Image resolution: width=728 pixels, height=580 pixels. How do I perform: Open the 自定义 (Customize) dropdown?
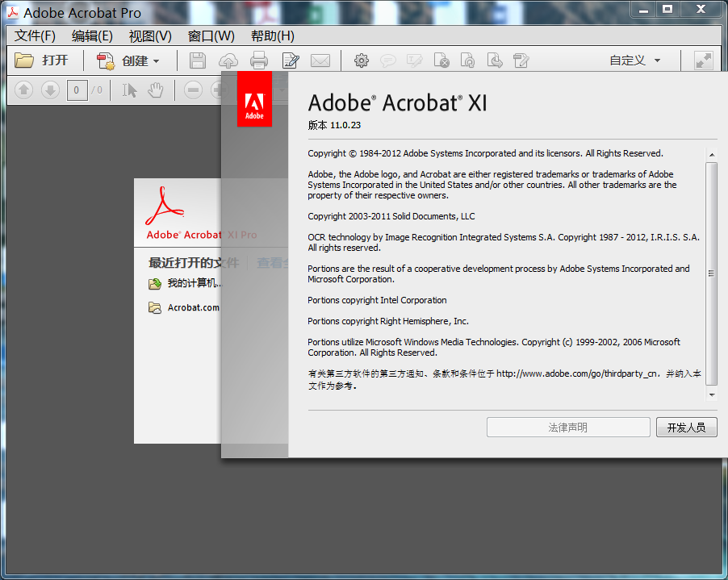(634, 61)
